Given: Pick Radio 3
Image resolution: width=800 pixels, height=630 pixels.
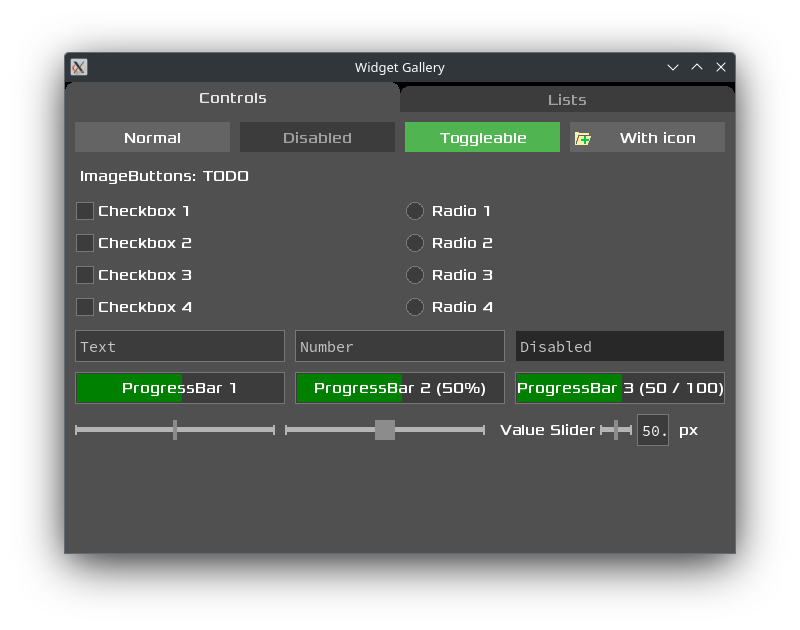Looking at the screenshot, I should (x=415, y=275).
